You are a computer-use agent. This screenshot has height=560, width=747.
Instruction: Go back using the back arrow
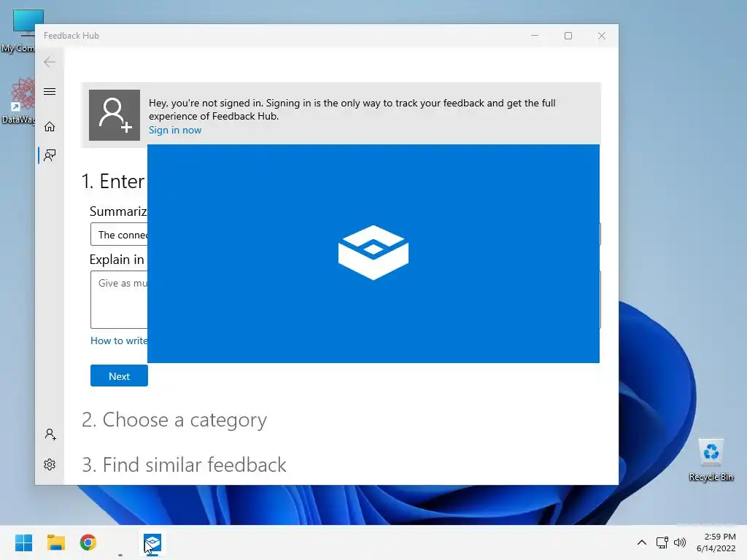pos(50,62)
